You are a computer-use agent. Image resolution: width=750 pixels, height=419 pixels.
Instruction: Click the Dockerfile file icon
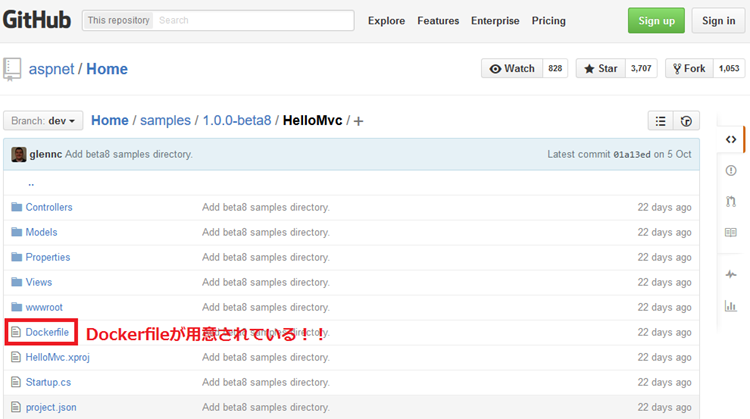[16, 331]
